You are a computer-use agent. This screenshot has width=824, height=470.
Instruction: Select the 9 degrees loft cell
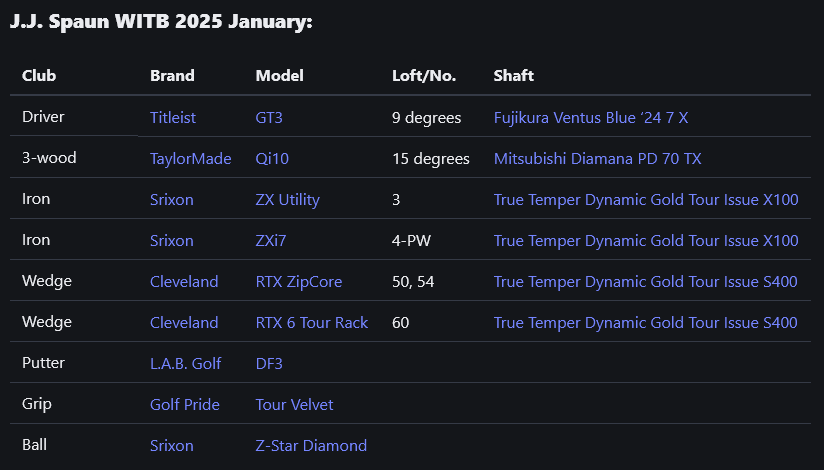(x=426, y=117)
